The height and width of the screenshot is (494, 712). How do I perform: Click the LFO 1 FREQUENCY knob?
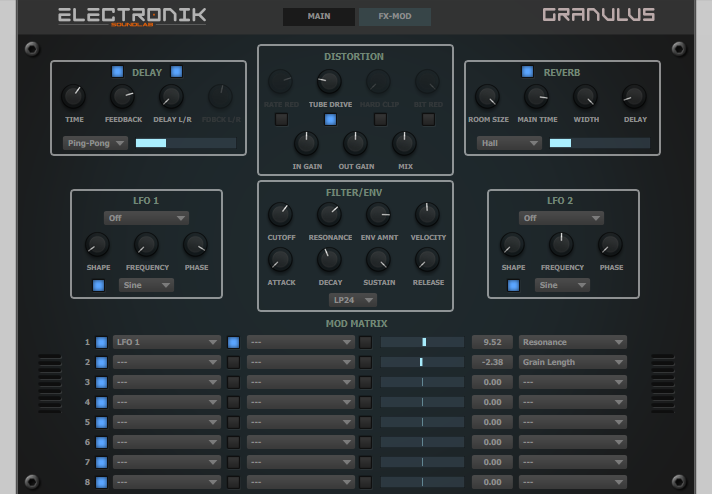pyautogui.click(x=147, y=245)
